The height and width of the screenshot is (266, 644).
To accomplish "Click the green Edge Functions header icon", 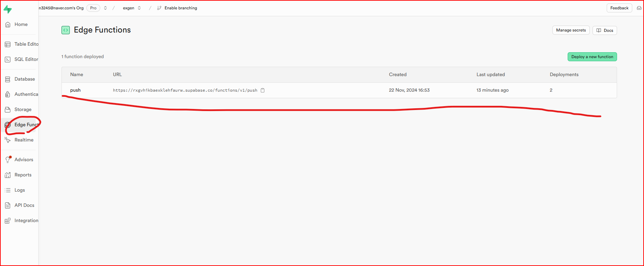I will point(66,30).
